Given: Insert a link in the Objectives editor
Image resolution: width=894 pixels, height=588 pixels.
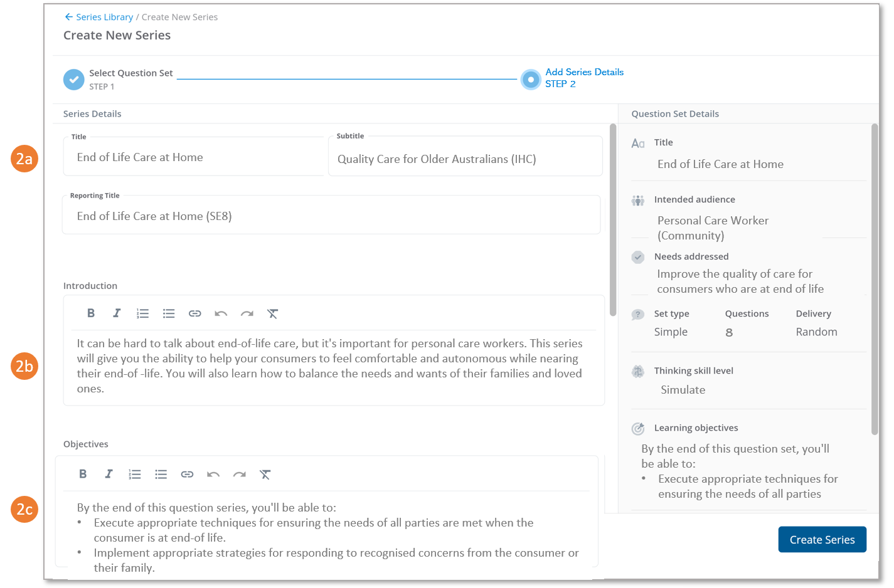Looking at the screenshot, I should tap(187, 475).
